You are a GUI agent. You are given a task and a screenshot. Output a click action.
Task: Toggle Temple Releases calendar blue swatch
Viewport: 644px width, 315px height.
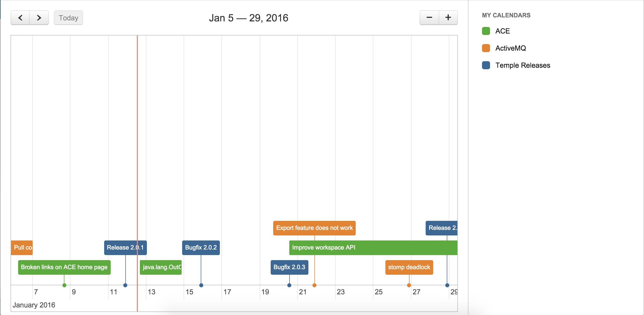tap(486, 65)
